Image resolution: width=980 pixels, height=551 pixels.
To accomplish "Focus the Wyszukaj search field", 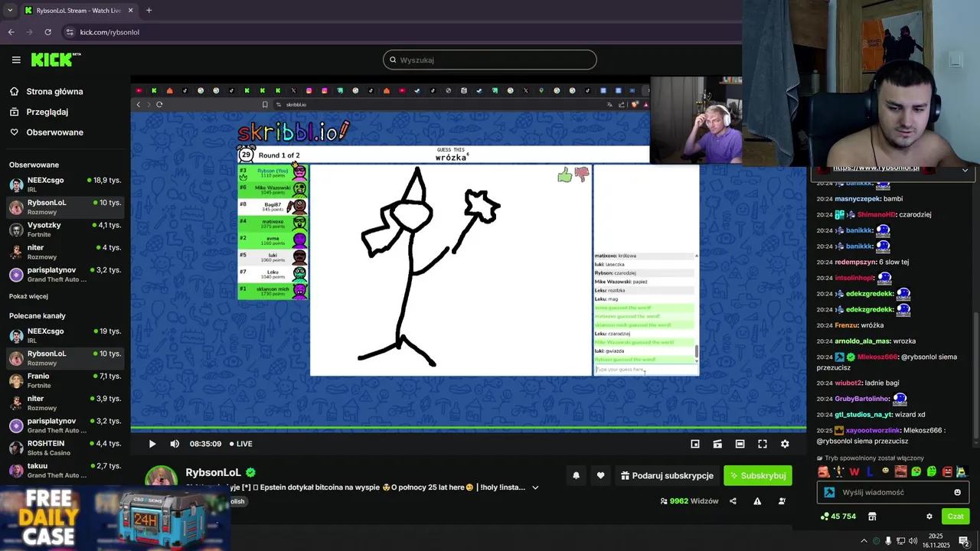I will click(x=490, y=60).
